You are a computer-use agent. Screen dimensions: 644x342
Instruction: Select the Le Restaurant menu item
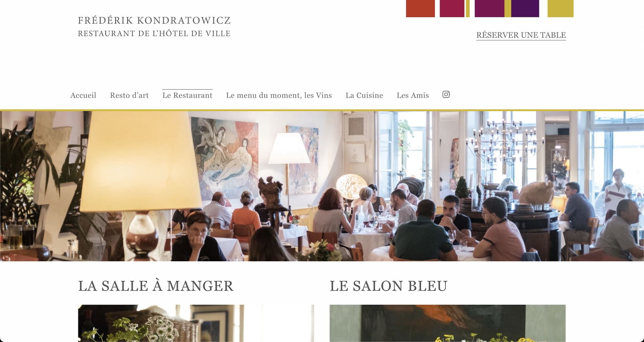(187, 95)
